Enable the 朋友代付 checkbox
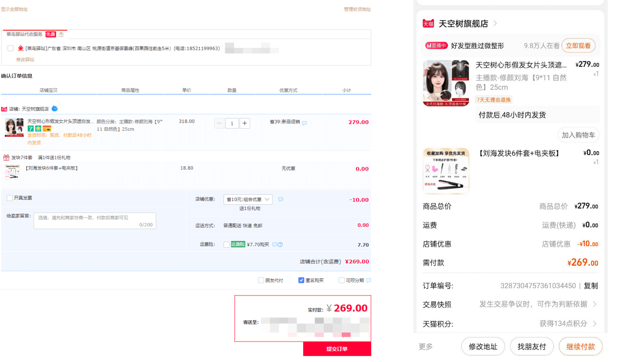This screenshot has width=644, height=362. [261, 280]
